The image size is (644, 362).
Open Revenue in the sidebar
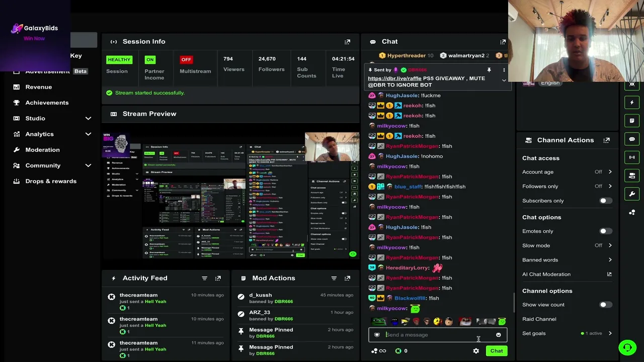tap(39, 87)
